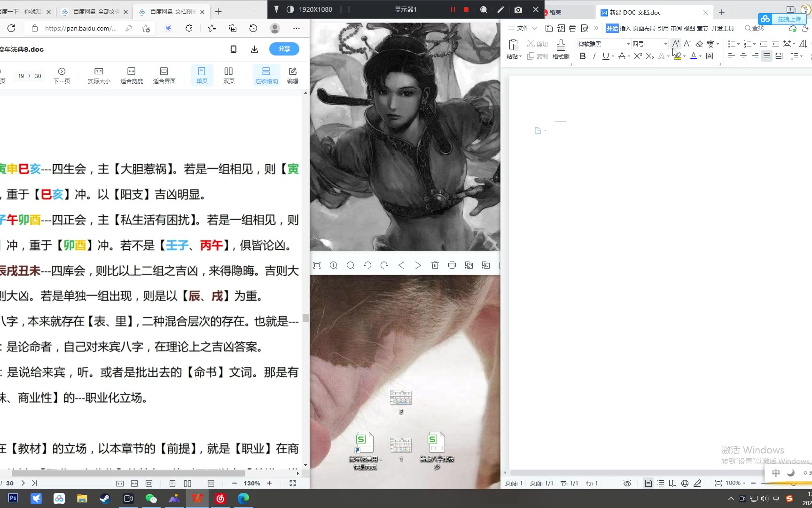Image resolution: width=812 pixels, height=508 pixels.
Task: Click the Format Painter (格式刷) tool
Action: point(561,49)
